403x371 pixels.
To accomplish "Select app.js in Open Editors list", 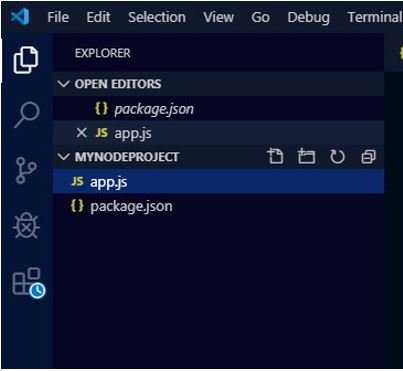I will (x=218, y=133).
